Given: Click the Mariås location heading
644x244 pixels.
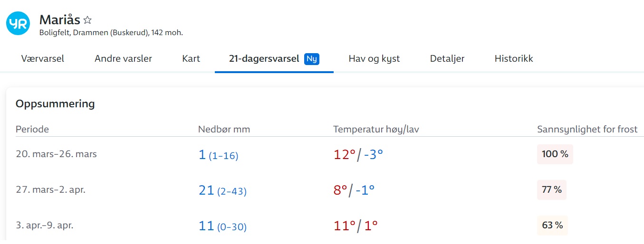Looking at the screenshot, I should 60,20.
